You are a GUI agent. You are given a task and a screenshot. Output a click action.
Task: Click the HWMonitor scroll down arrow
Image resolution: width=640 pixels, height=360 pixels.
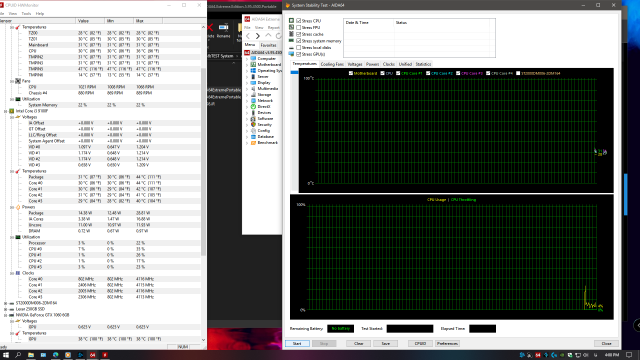click(204, 340)
